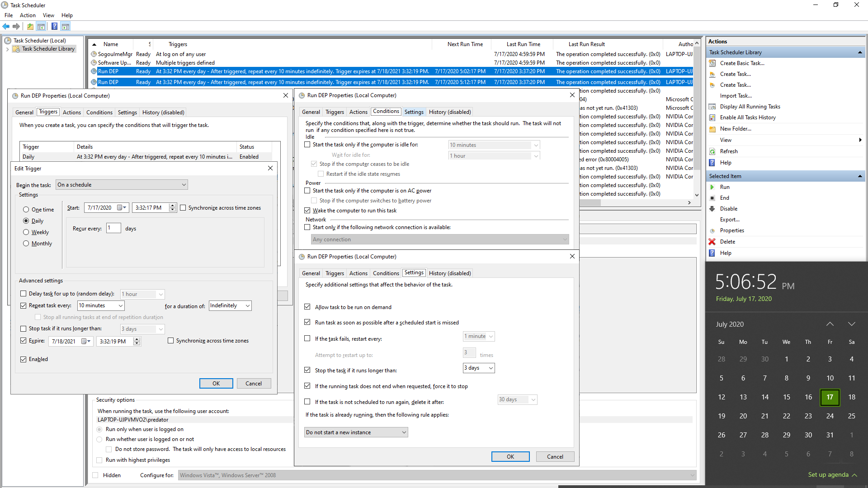Viewport: 868px width, 488px height.
Task: Check Start the task only if on AC power
Action: pos(307,191)
